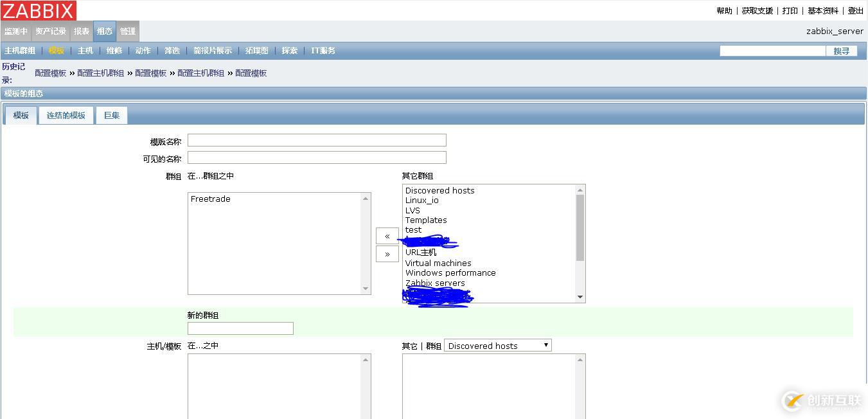Switch to the 报表 section
868x419 pixels.
[x=81, y=30]
